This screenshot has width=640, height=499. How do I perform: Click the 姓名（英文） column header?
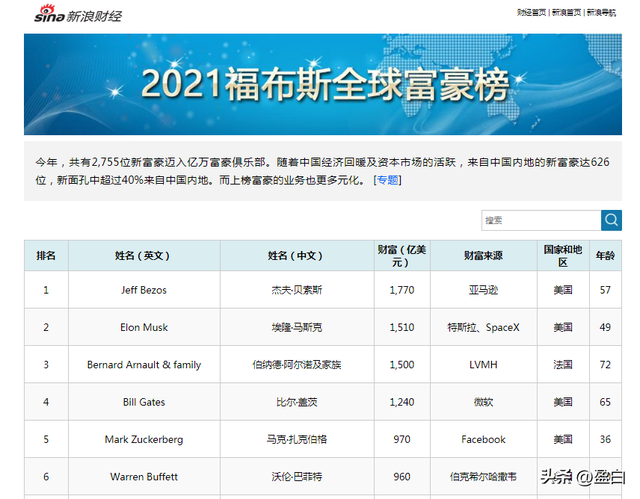[x=144, y=255]
